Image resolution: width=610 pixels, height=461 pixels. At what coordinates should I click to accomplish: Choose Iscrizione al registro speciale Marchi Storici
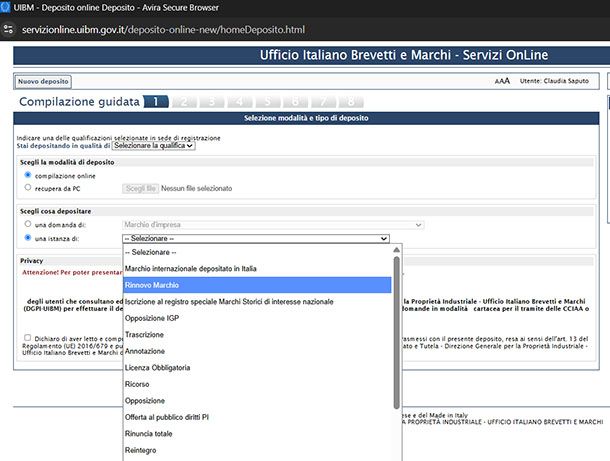tap(257, 302)
